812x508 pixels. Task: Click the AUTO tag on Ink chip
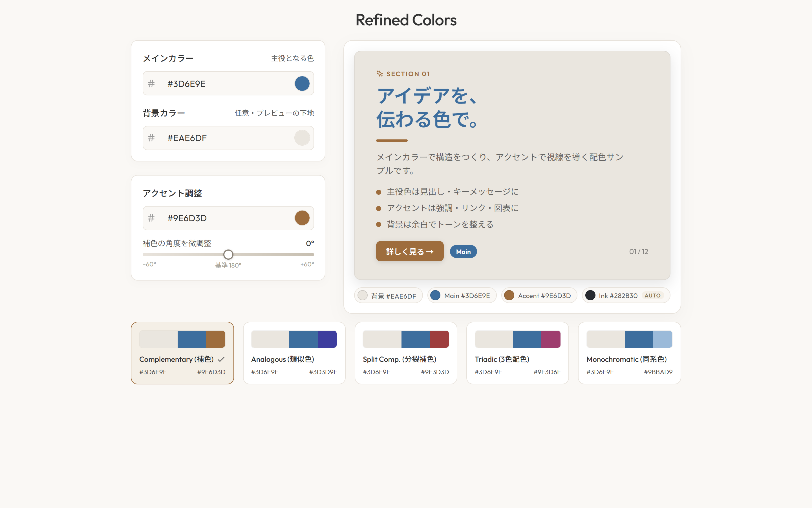(652, 296)
